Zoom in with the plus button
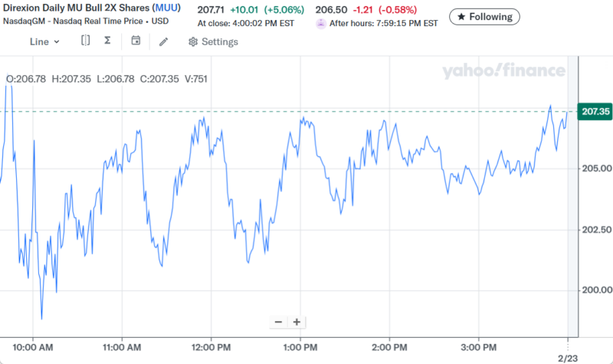The width and height of the screenshot is (613, 364). tap(297, 322)
